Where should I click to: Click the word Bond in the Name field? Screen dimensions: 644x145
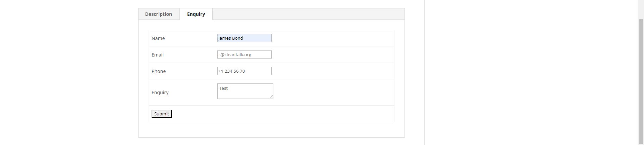237,38
